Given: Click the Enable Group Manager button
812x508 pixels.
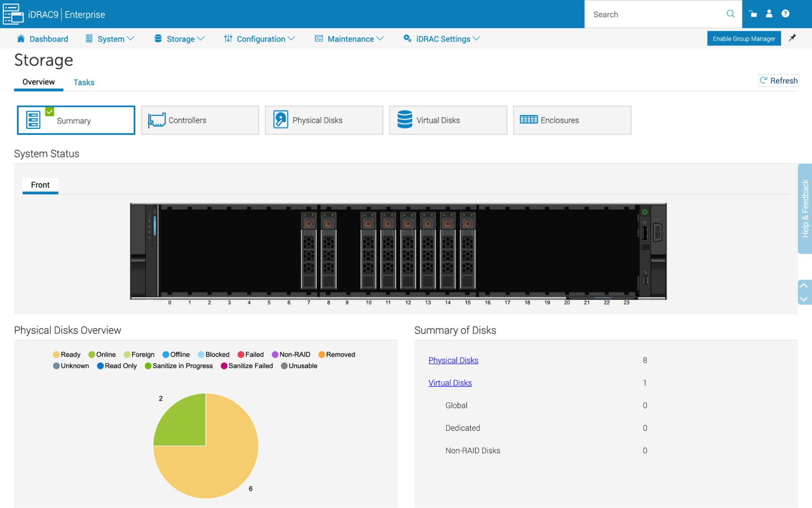Looking at the screenshot, I should tap(744, 38).
